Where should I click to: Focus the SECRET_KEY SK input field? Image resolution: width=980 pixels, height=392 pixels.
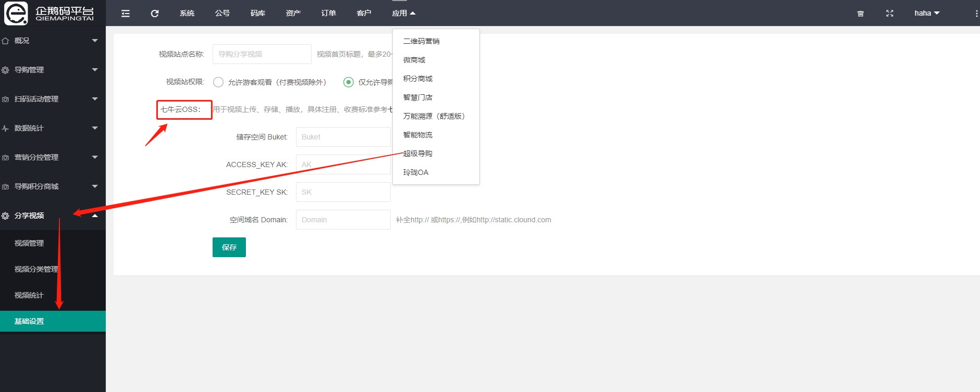click(x=343, y=192)
